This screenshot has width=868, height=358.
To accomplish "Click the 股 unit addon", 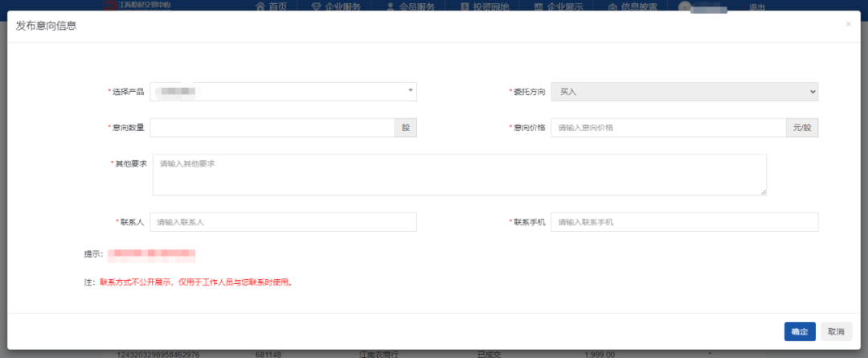I will click(x=405, y=128).
